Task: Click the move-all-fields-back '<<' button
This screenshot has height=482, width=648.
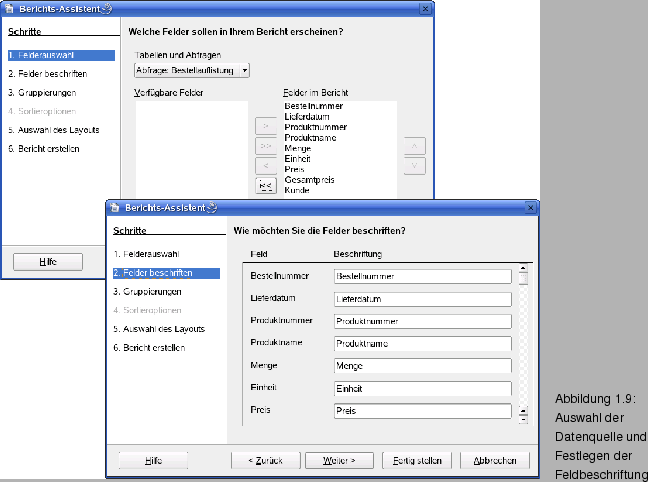Action: (266, 186)
